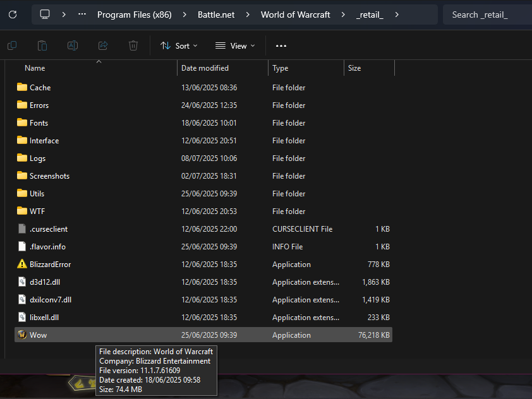Click the Delete trash icon
The width and height of the screenshot is (532, 399).
[x=133, y=45]
